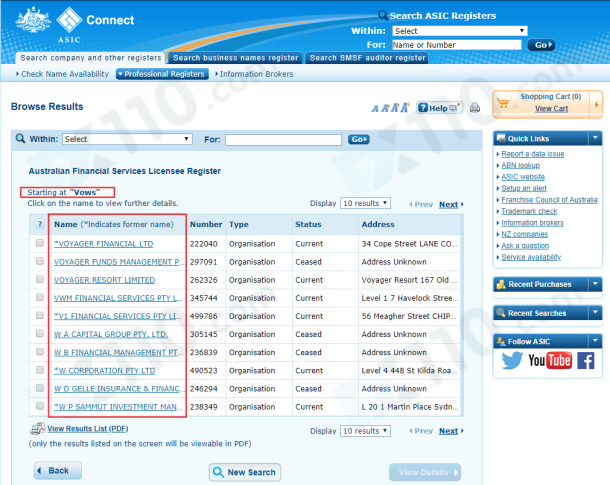This screenshot has height=485, width=610.
Task: Click the View Details button
Action: 425,472
